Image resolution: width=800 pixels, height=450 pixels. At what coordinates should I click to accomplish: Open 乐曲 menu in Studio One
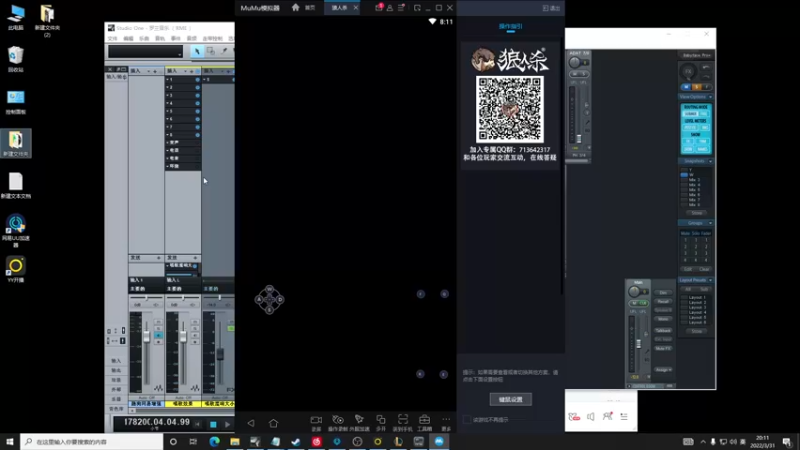click(x=144, y=39)
